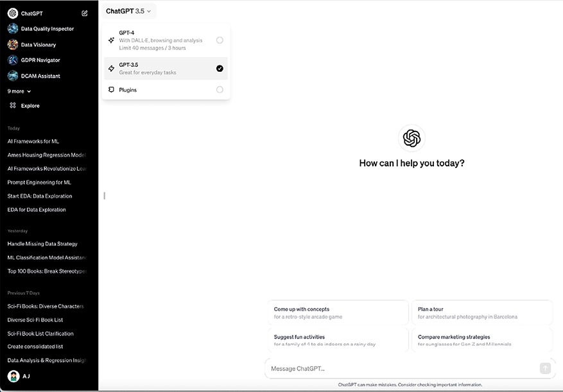The image size is (563, 392).
Task: Click the DCAM Assistant avatar icon
Action: pyautogui.click(x=13, y=76)
